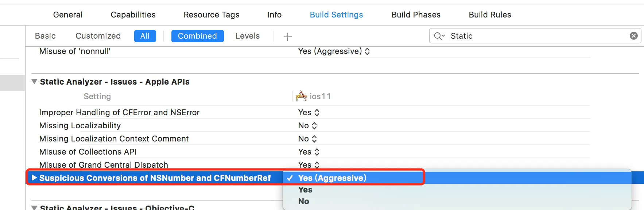Viewport: 644px width, 210px height.
Task: Switch to Combined view
Action: (x=197, y=36)
